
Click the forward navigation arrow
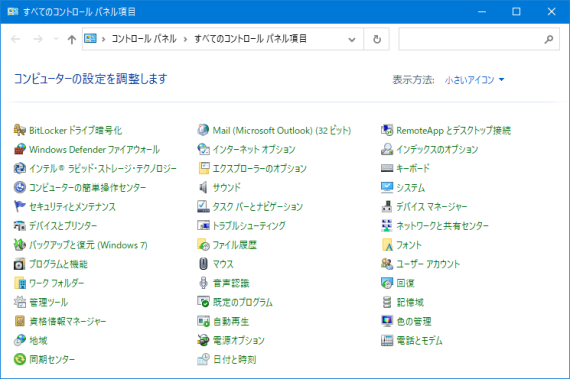(x=38, y=39)
